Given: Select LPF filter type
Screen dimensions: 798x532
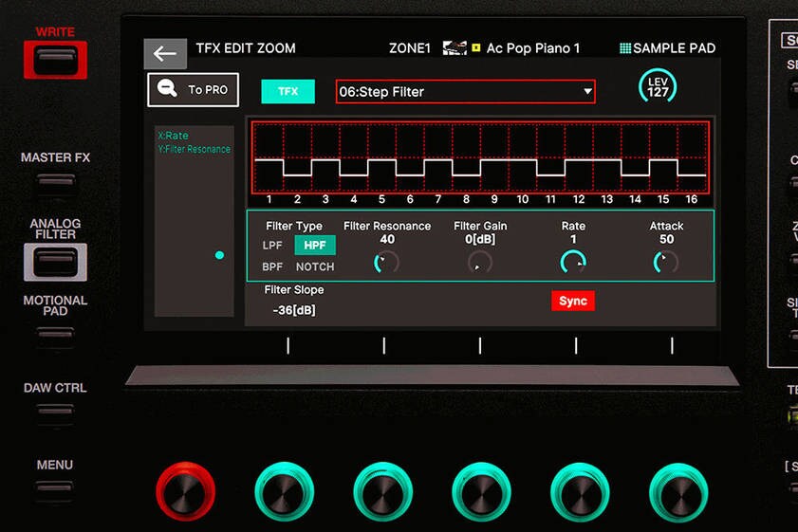Looking at the screenshot, I should [272, 246].
